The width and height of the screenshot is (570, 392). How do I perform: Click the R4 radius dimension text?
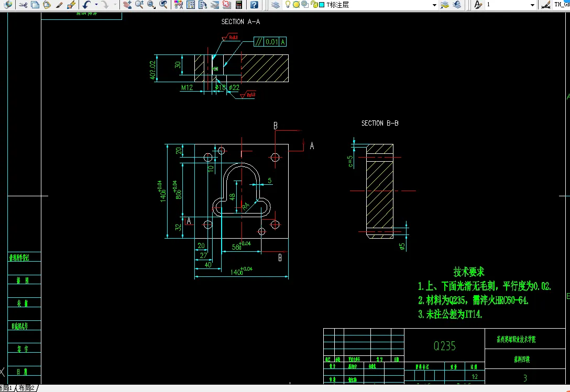[246, 206]
